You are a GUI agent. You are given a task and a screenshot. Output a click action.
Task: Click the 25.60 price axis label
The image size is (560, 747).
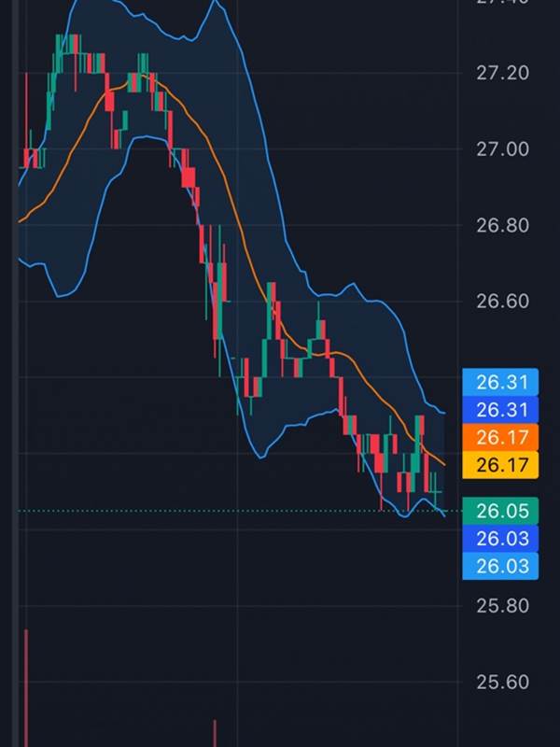coord(502,683)
